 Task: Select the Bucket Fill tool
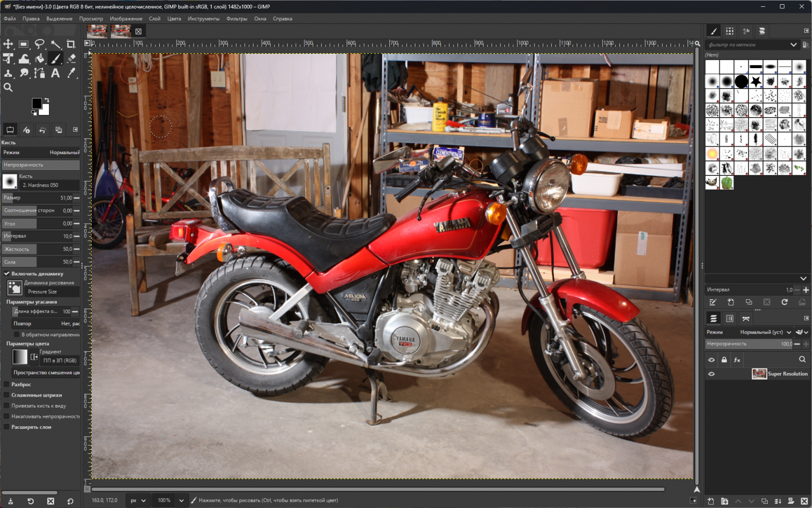(40, 58)
